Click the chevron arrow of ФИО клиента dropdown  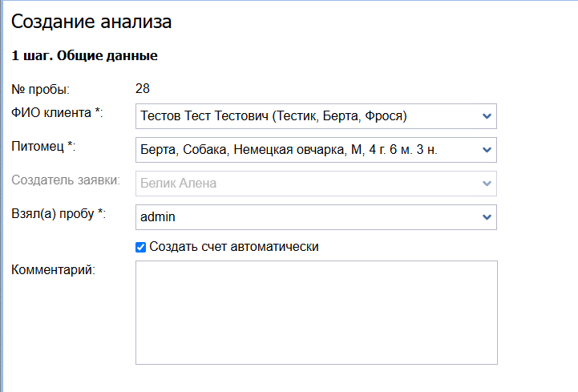coord(486,116)
